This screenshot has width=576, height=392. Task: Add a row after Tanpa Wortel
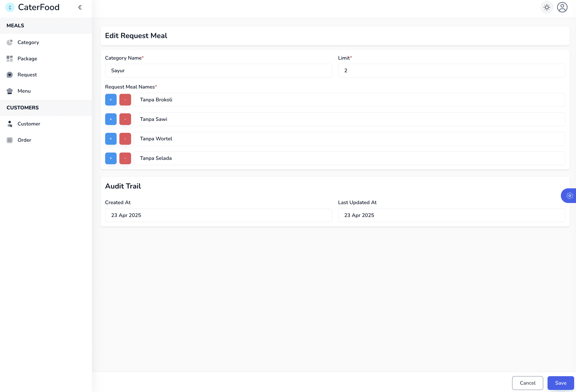(x=111, y=139)
